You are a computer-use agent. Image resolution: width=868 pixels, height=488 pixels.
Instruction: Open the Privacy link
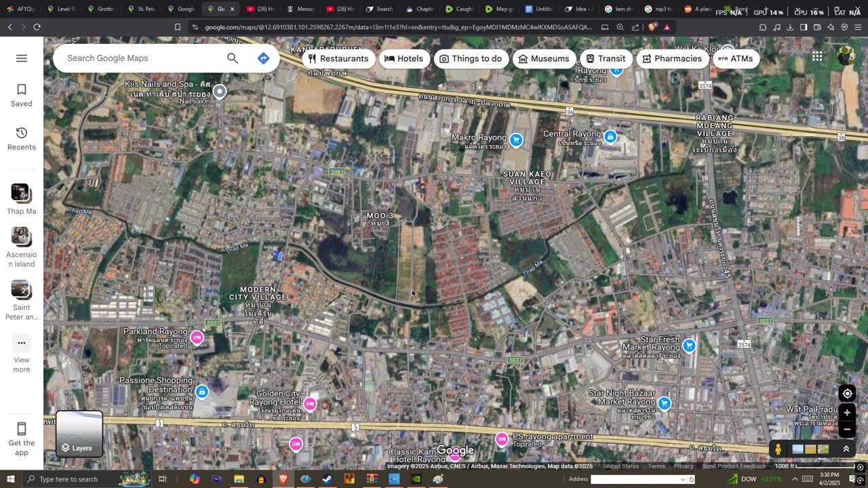(684, 466)
